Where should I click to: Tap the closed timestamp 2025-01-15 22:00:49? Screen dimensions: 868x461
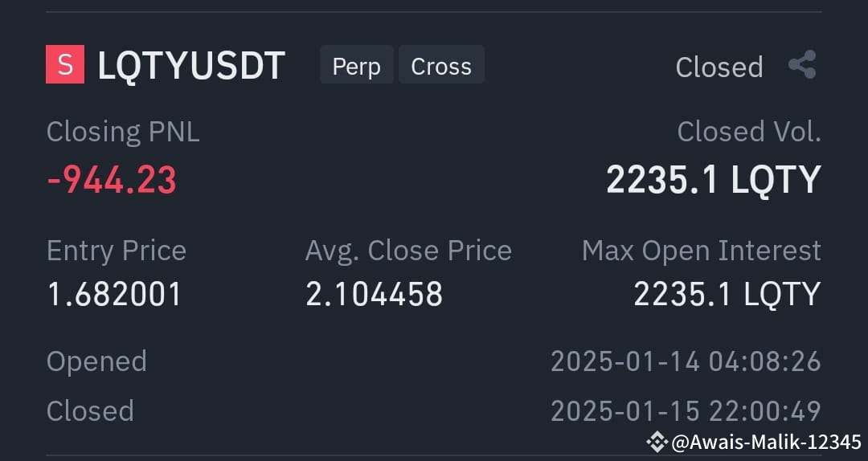[686, 411]
